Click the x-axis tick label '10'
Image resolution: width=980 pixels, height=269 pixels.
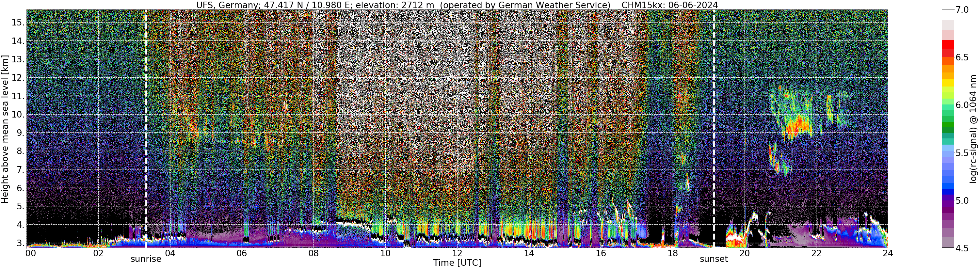(x=385, y=253)
